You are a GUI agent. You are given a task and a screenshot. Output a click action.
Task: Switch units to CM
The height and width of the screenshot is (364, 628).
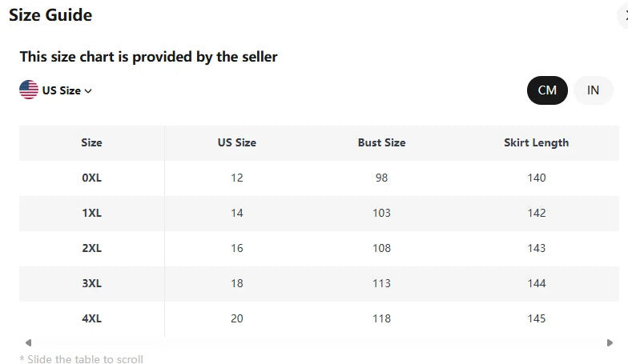pos(547,90)
